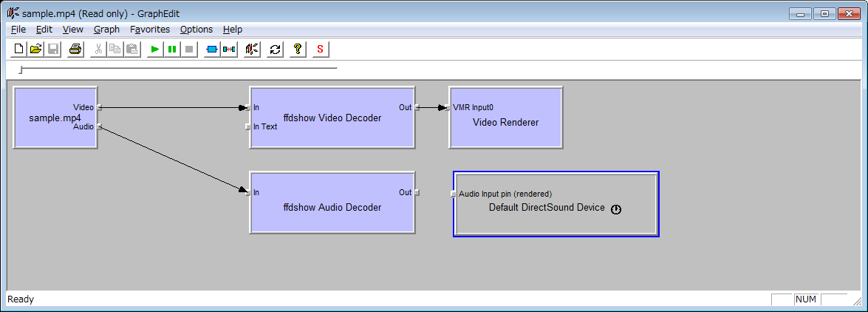Click the Save diskette icon
Image resolution: width=868 pixels, height=312 pixels.
click(x=52, y=50)
